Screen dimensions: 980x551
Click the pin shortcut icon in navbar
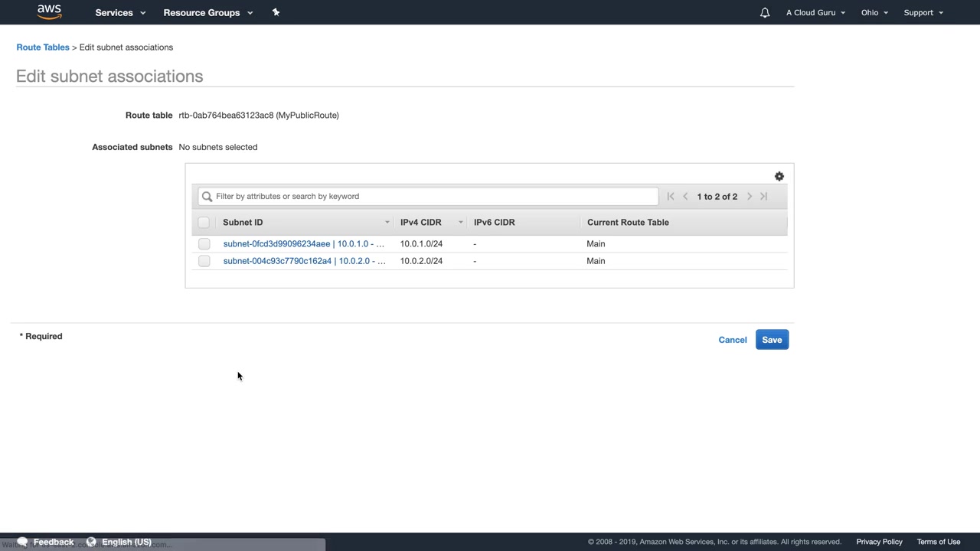click(x=276, y=12)
